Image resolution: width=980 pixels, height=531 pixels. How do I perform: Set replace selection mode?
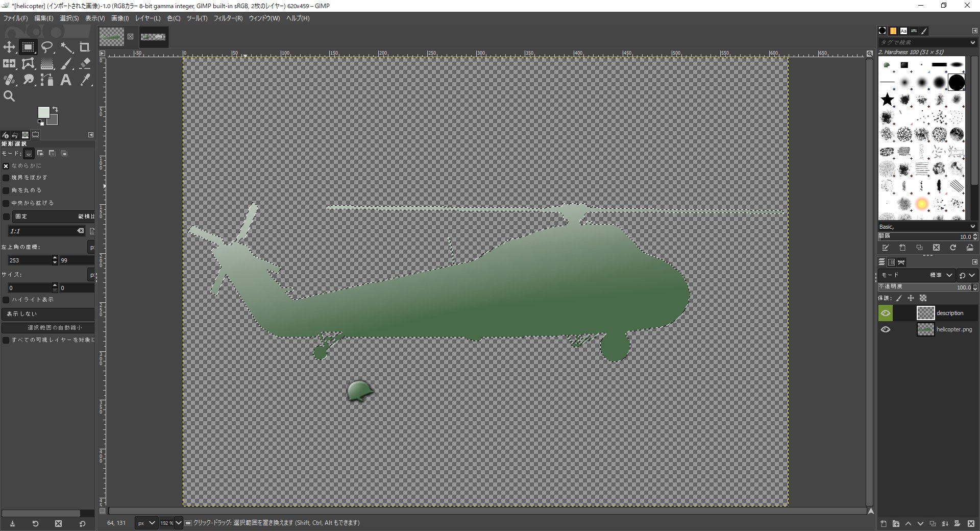[x=29, y=153]
